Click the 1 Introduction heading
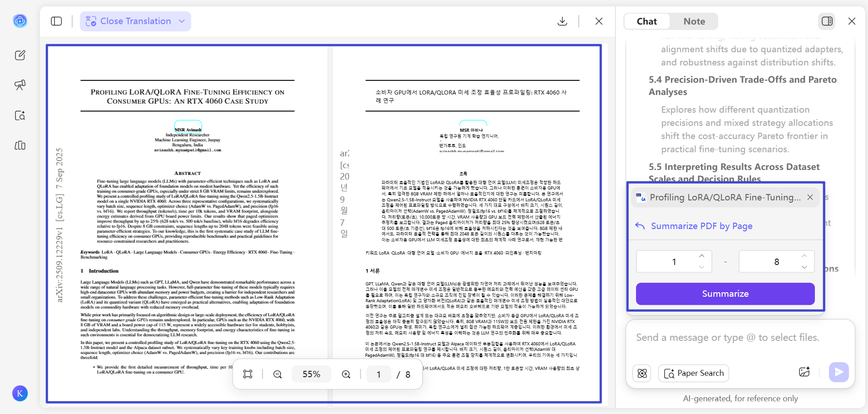The image size is (868, 414). tap(99, 271)
